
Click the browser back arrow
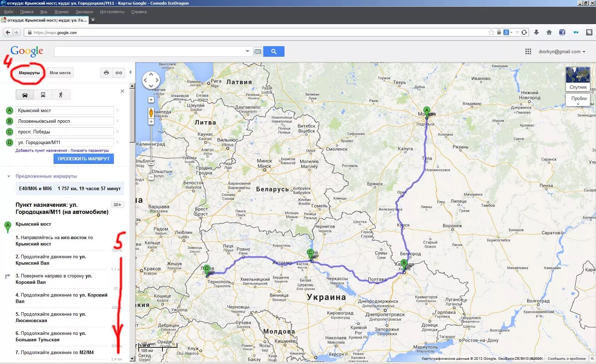coord(8,32)
